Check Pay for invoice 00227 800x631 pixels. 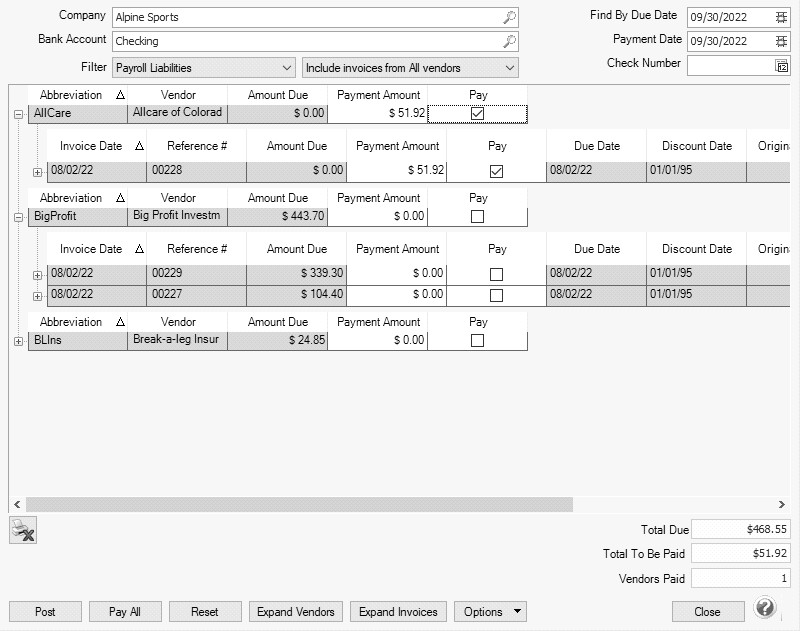click(496, 295)
